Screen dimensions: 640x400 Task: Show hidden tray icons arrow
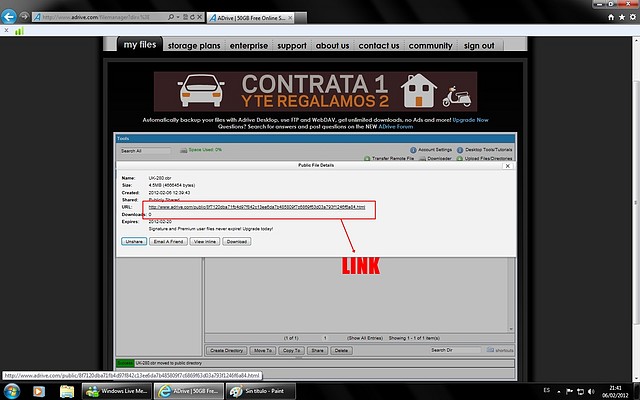[559, 392]
